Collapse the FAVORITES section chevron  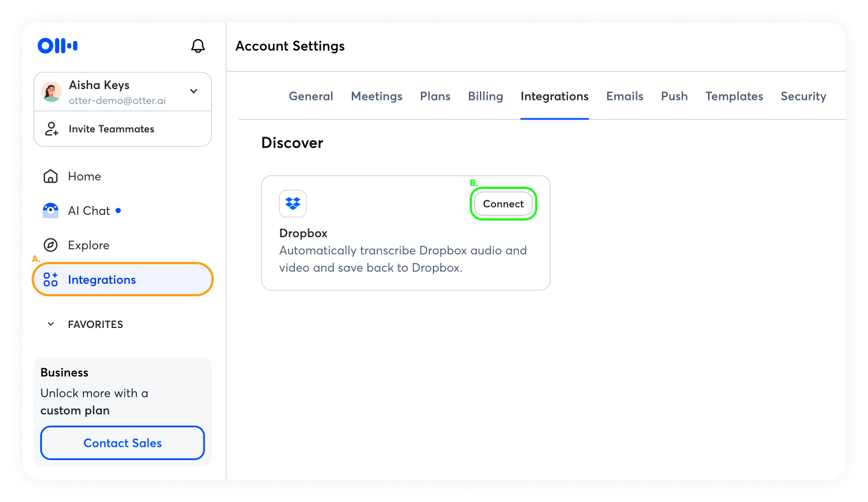click(x=51, y=325)
